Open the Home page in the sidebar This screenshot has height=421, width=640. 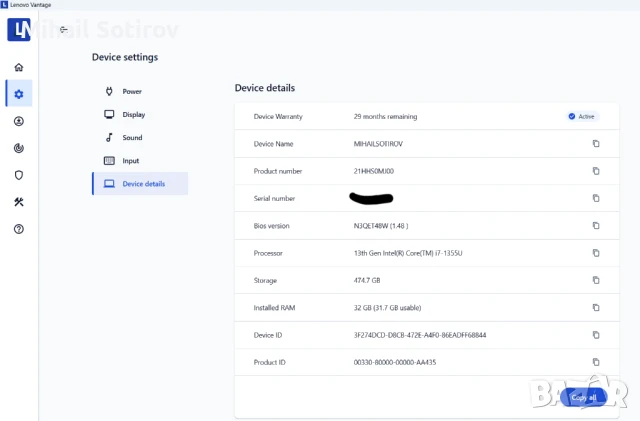(19, 67)
